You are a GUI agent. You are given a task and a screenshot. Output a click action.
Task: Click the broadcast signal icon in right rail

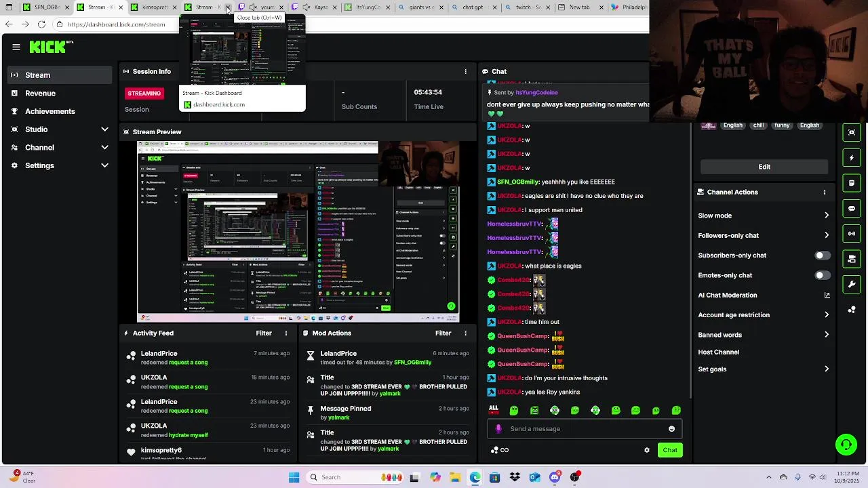[852, 234]
